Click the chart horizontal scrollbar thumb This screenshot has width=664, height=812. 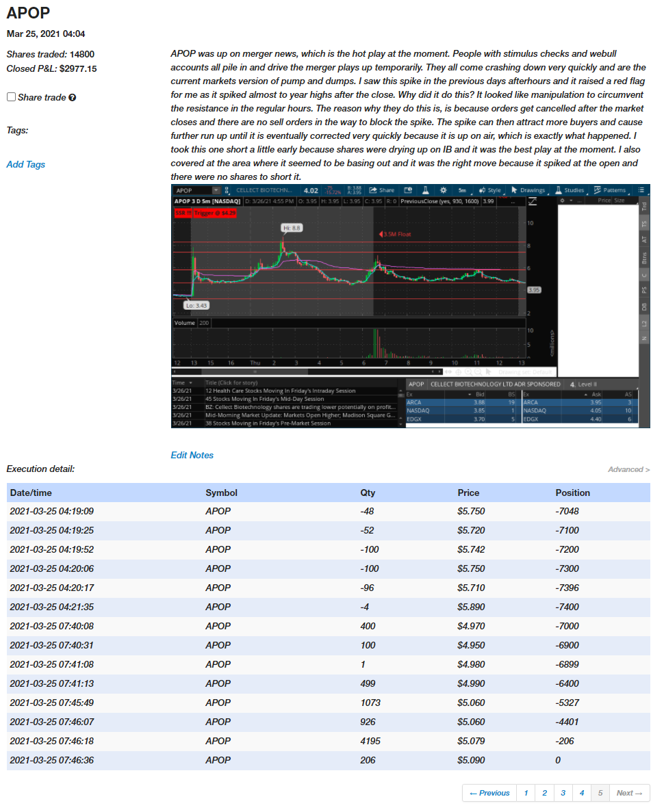tap(255, 372)
